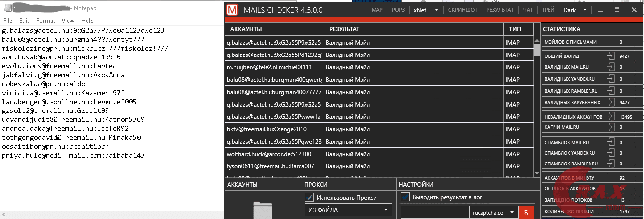
Task: Click export arrow icon for ВАЛИДНЫХ RAMBLER.RU
Action: (x=610, y=91)
